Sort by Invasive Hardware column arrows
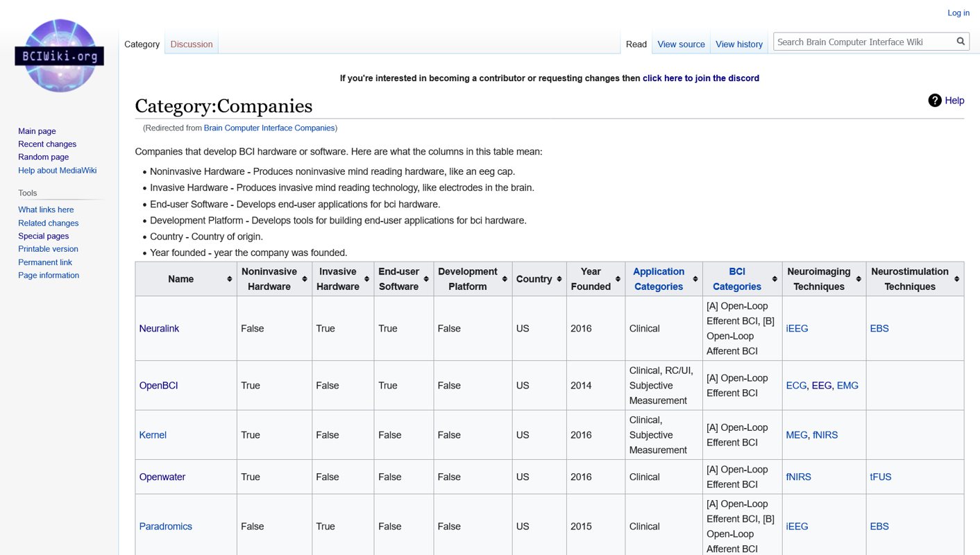The height and width of the screenshot is (555, 980). click(366, 279)
